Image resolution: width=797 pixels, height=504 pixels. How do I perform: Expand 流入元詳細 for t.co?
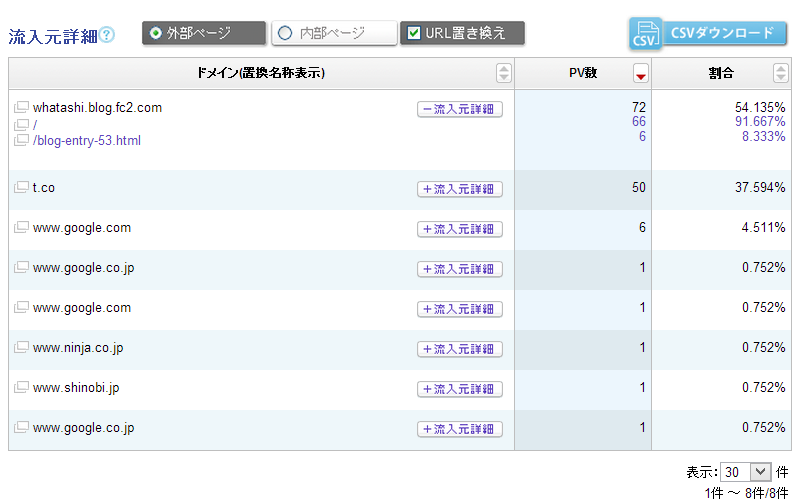click(460, 189)
